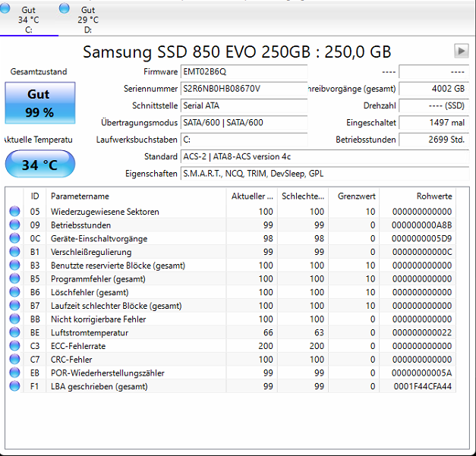Viewport: 476px width, 456px height.
Task: Click status orb for CRC-Fehler row
Action: pyautogui.click(x=14, y=359)
